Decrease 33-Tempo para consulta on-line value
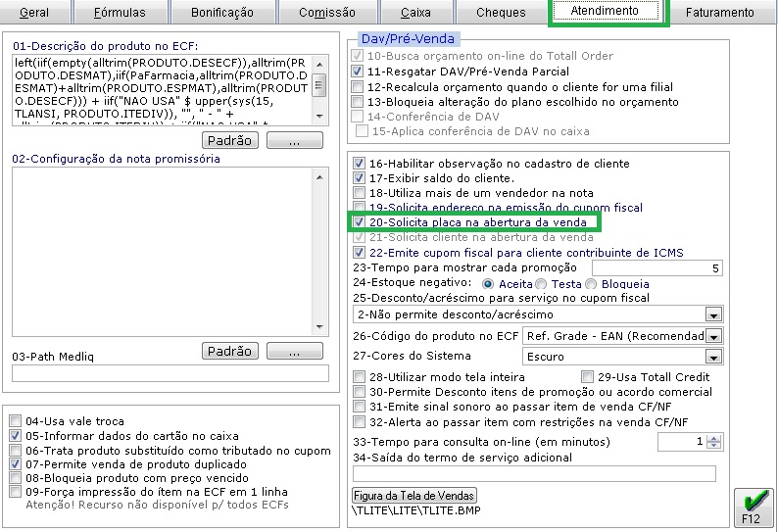The height and width of the screenshot is (532, 778). point(714,445)
